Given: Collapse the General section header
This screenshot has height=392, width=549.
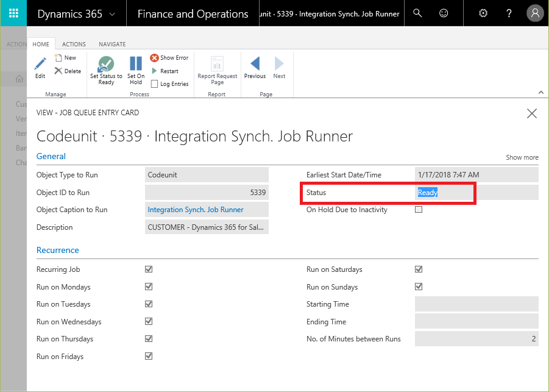Looking at the screenshot, I should (x=51, y=156).
